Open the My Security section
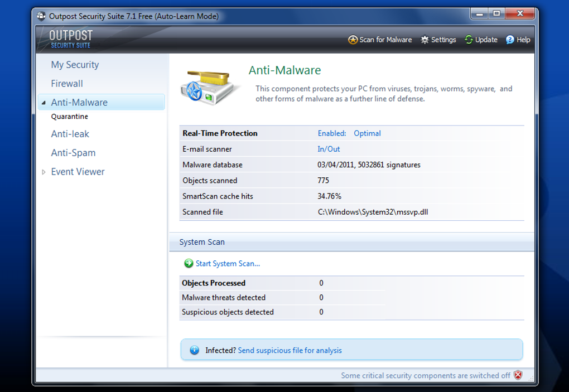Viewport: 569px width, 392px height. pyautogui.click(x=75, y=65)
